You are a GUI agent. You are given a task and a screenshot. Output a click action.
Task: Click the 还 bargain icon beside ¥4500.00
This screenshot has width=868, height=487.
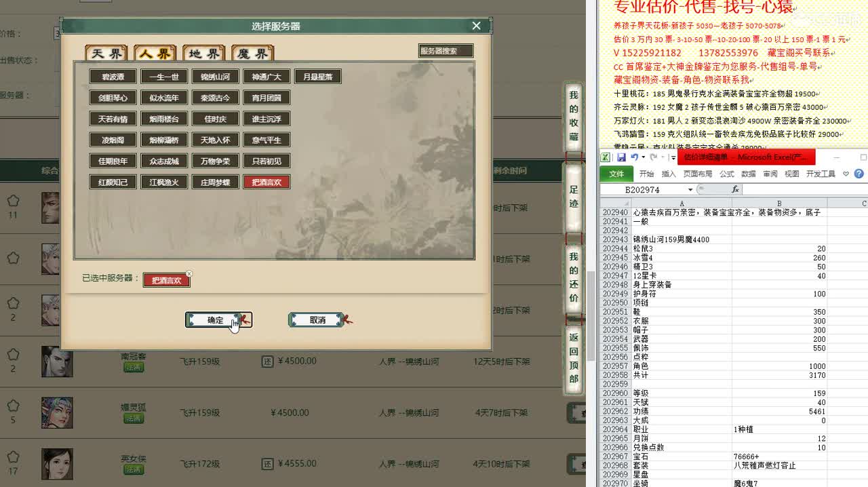click(x=267, y=362)
